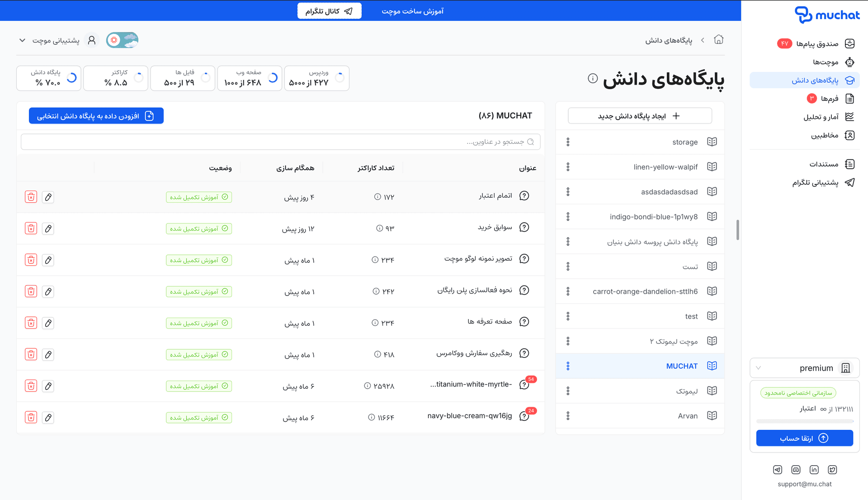Click support@mu.chat email link
868x500 pixels.
805,484
